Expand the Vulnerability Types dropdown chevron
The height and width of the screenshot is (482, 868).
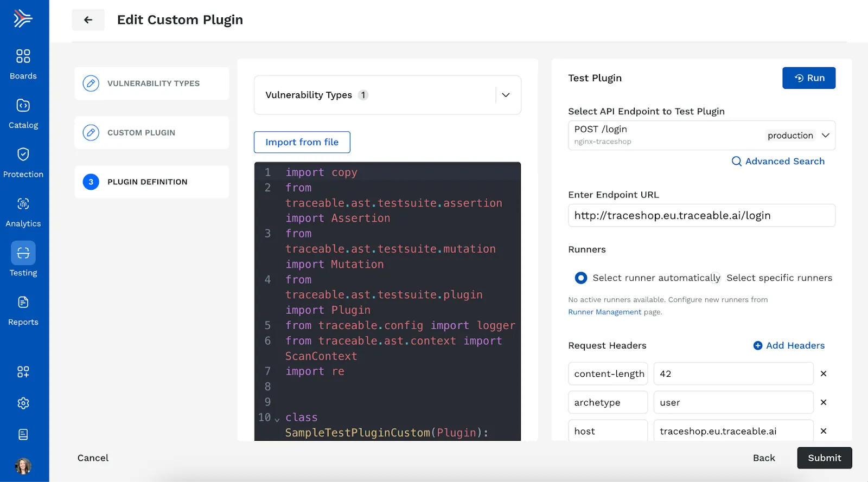(x=506, y=95)
